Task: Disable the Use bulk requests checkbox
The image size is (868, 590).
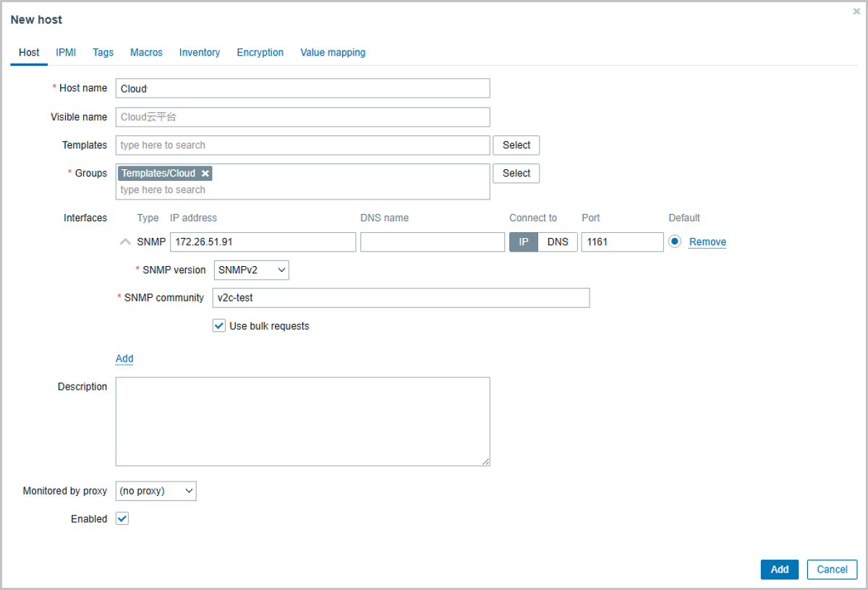Action: click(x=218, y=325)
